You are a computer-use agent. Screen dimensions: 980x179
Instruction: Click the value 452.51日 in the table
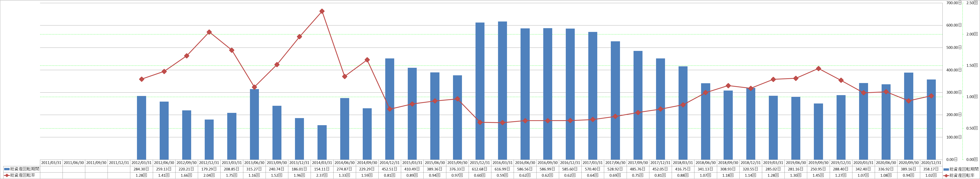[x=390, y=169]
